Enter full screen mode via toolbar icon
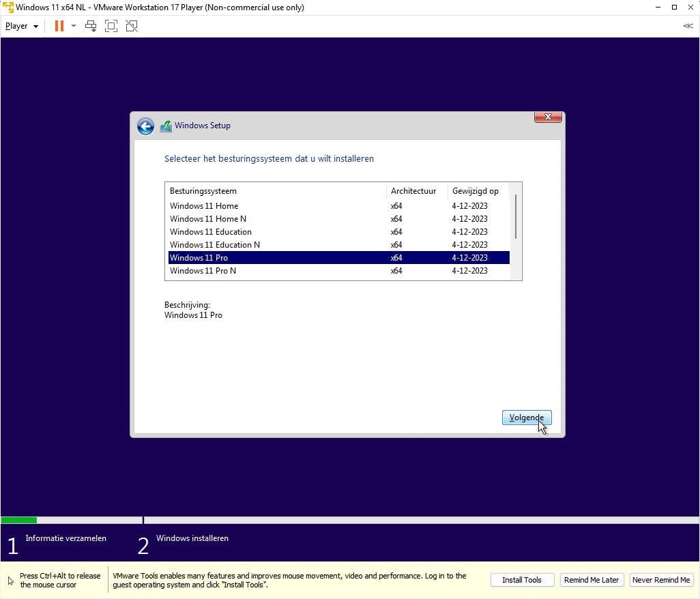Screen dimensions: 700x599 (x=111, y=26)
